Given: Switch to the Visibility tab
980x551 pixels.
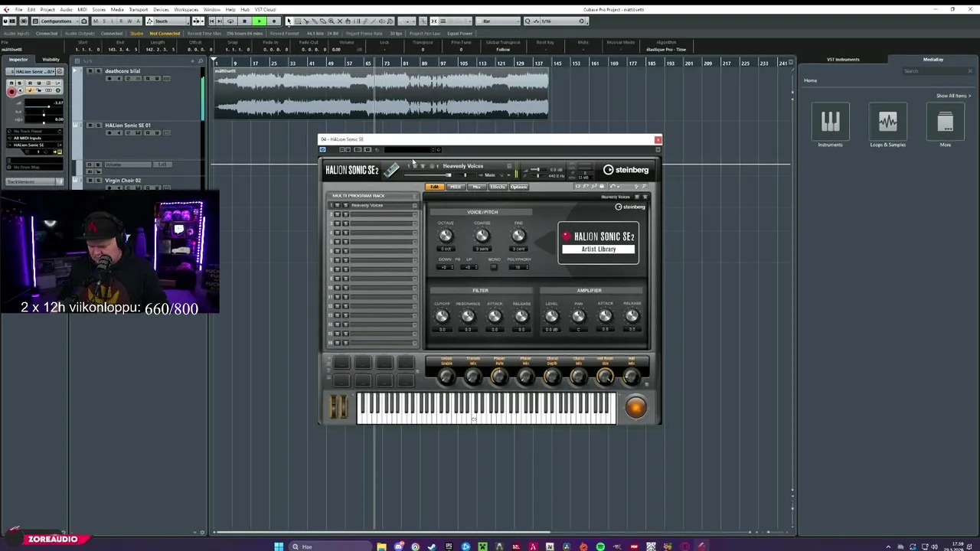Looking at the screenshot, I should click(x=51, y=60).
